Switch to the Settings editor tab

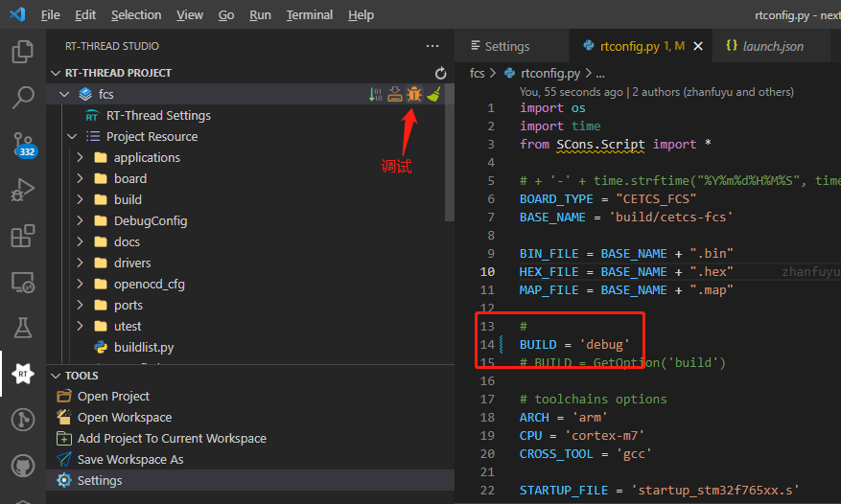coord(511,46)
